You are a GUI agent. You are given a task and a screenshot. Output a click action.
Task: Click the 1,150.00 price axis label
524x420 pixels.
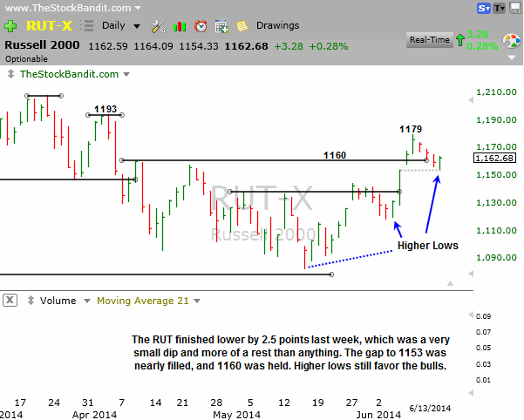point(496,174)
